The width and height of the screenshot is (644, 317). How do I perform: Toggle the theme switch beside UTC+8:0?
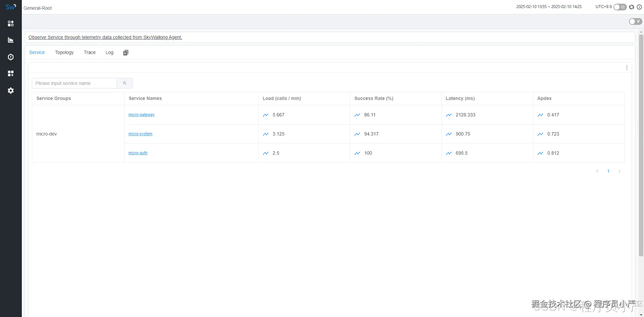[x=620, y=7]
